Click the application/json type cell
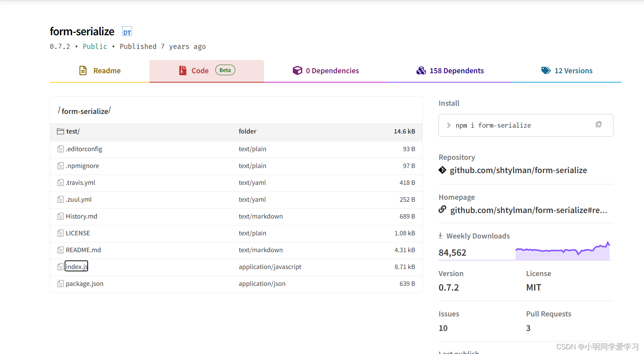 pos(262,284)
